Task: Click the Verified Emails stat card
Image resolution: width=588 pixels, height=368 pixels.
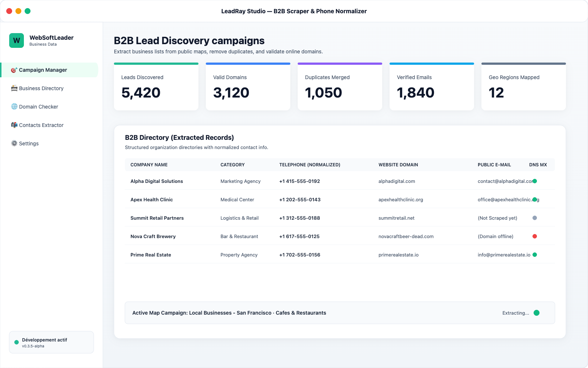Action: pos(432,86)
